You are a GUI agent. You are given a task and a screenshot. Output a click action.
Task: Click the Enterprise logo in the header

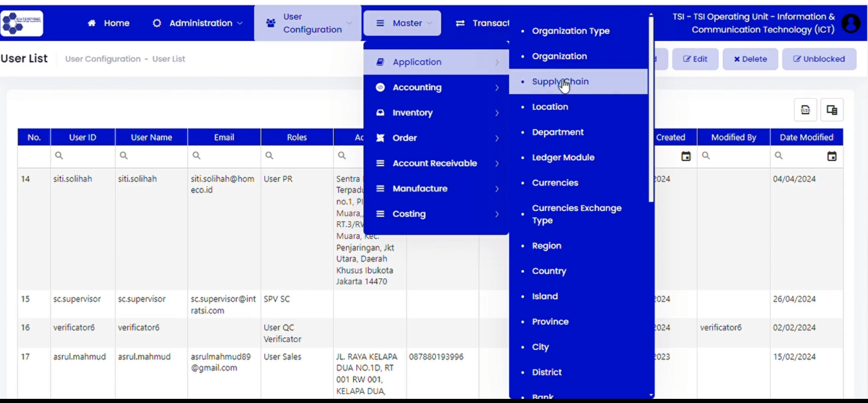pyautogui.click(x=22, y=23)
